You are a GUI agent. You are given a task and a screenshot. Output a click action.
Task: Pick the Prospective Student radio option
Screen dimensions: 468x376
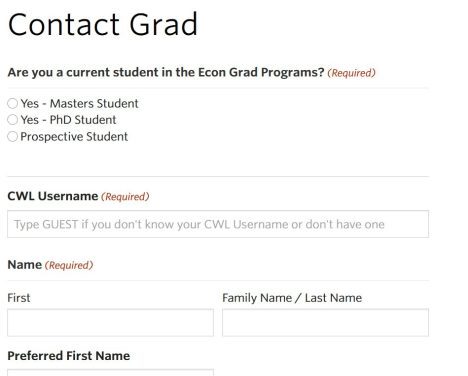(13, 136)
